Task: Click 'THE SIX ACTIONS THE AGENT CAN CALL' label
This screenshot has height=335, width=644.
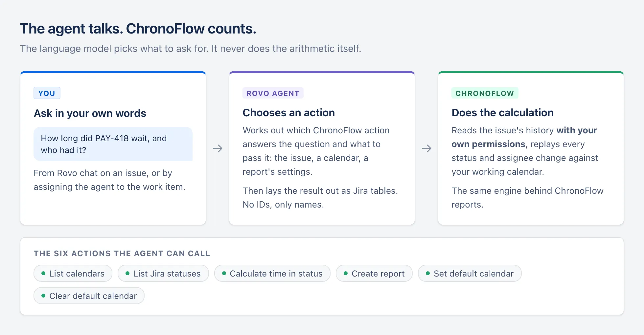Action: click(x=122, y=254)
